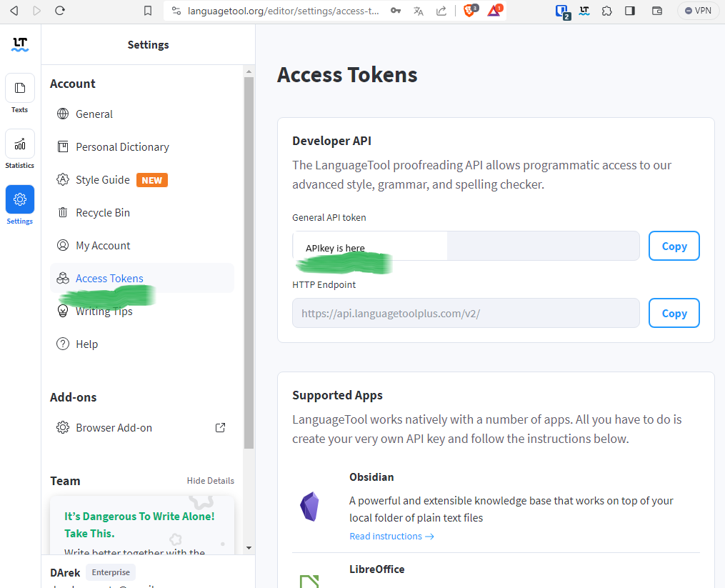The image size is (725, 588).
Task: Open the Brave wallet icon
Action: 657,11
